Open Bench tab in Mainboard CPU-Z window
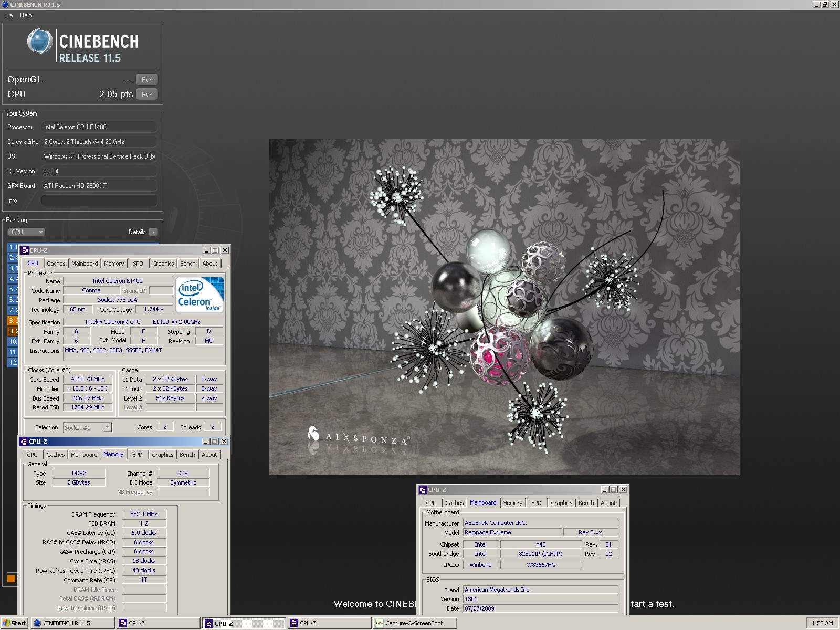This screenshot has width=840, height=630. [586, 503]
